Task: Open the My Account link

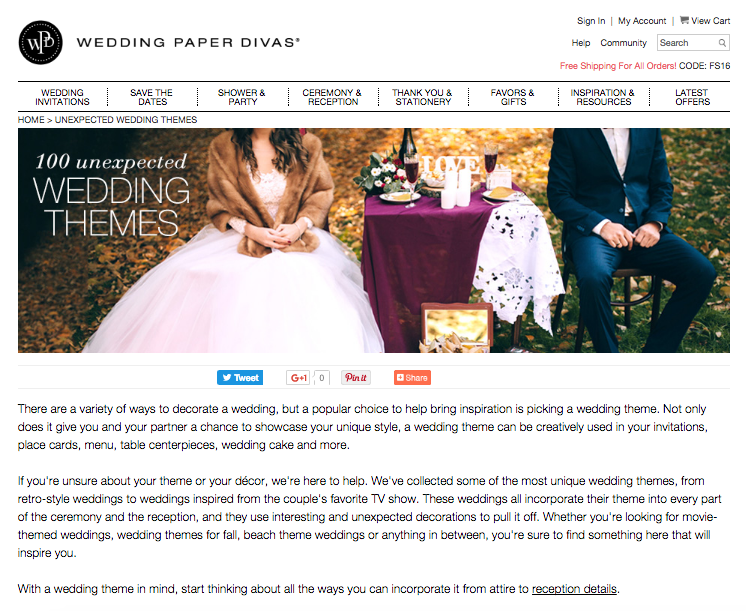Action: pyautogui.click(x=642, y=20)
